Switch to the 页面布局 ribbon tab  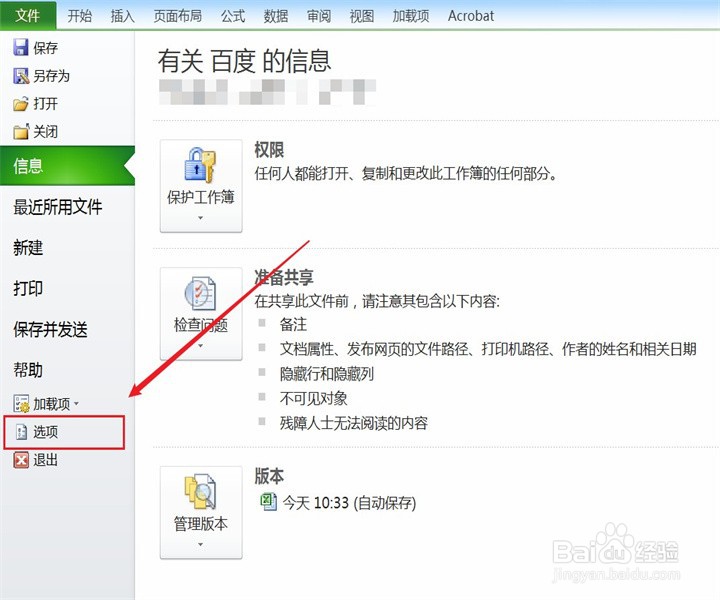pyautogui.click(x=178, y=16)
